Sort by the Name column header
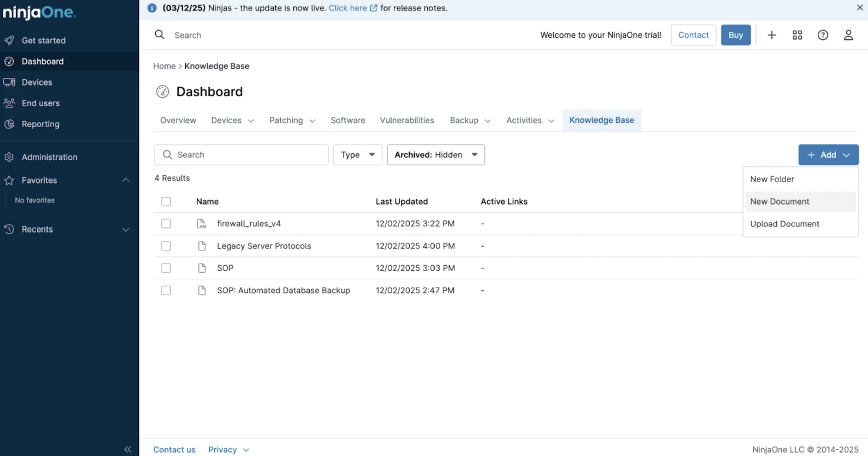 tap(208, 202)
